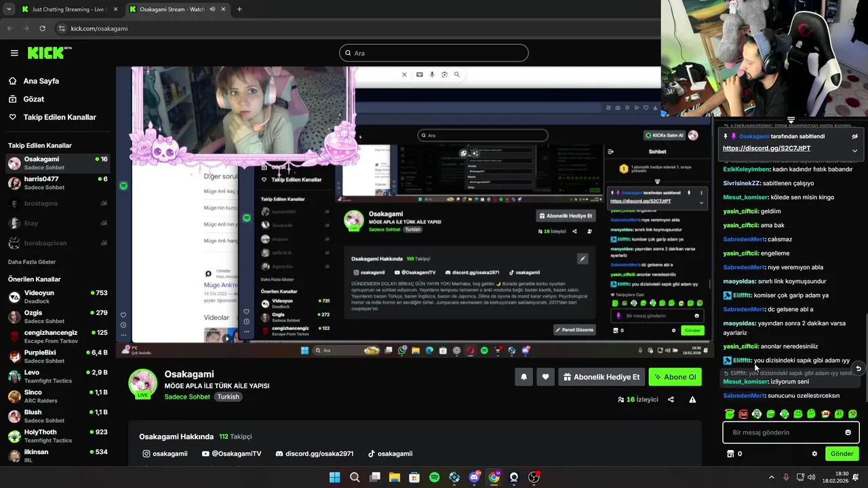Open HolyThoth recommended channel
The image size is (868, 488).
58,436
